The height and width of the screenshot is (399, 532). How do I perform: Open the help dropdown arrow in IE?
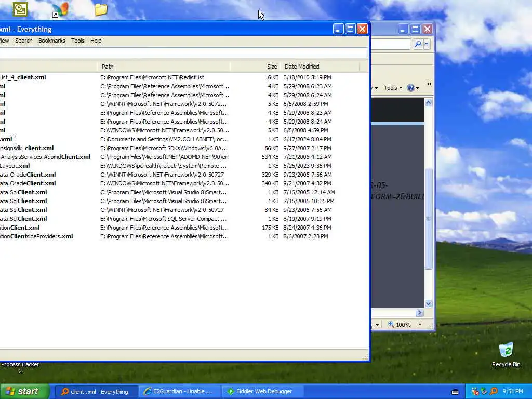click(x=417, y=88)
